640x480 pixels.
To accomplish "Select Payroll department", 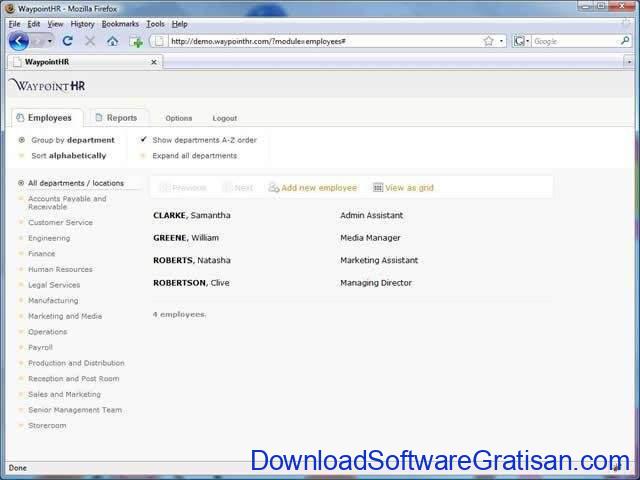I will point(40,347).
